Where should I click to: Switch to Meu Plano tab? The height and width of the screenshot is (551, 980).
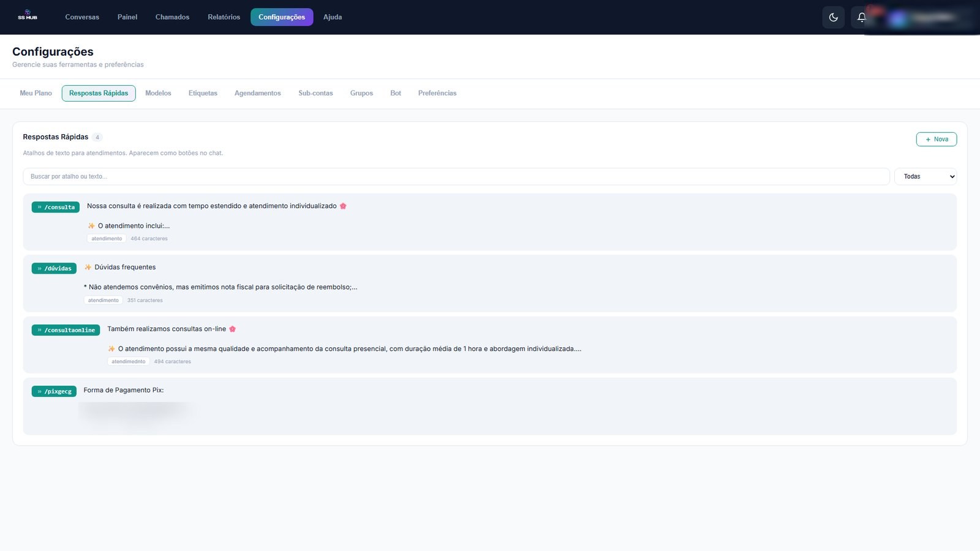tap(36, 93)
